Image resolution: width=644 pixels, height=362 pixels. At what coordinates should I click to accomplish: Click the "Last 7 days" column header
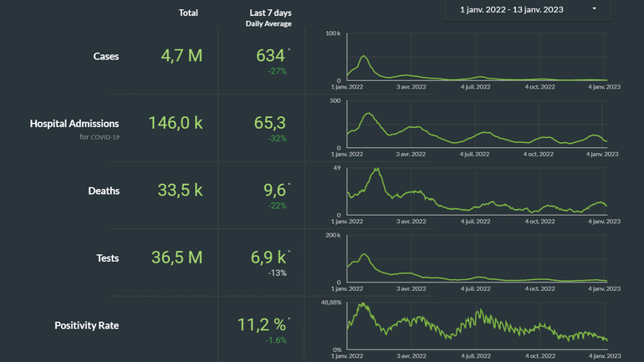tap(270, 13)
